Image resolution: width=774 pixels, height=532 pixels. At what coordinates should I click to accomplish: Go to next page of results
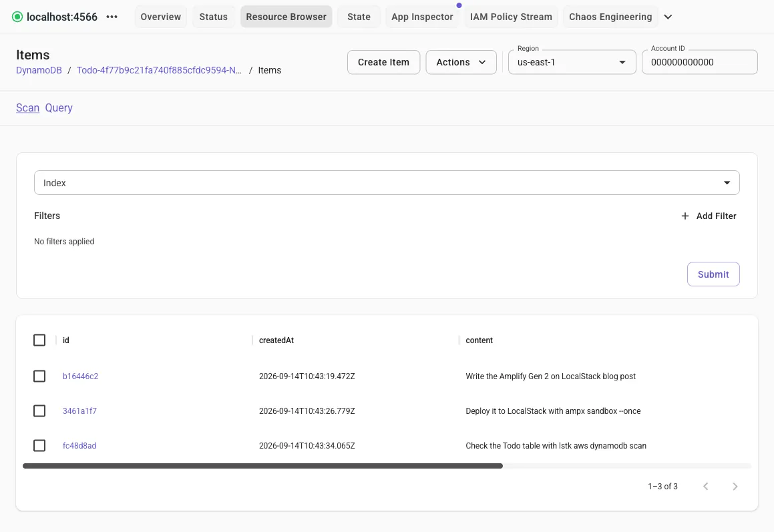point(735,487)
